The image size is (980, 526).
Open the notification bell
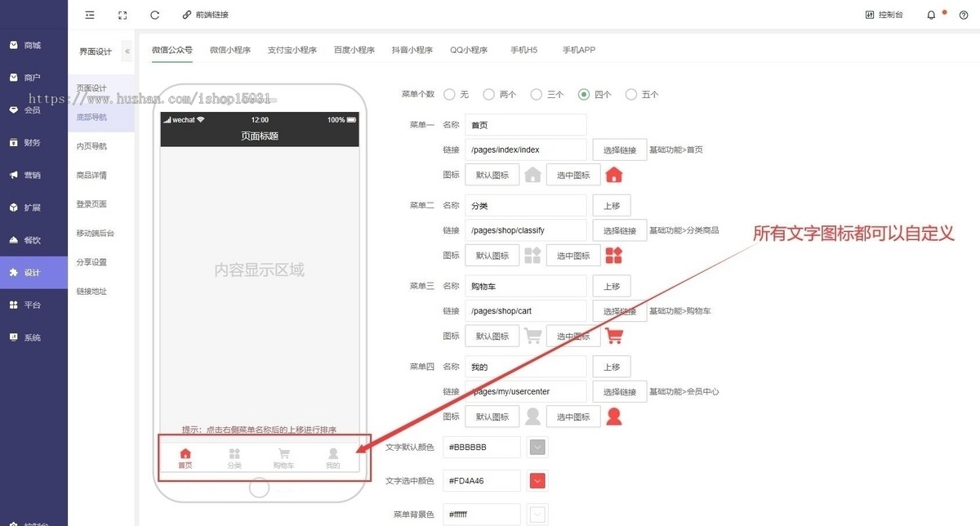(931, 15)
